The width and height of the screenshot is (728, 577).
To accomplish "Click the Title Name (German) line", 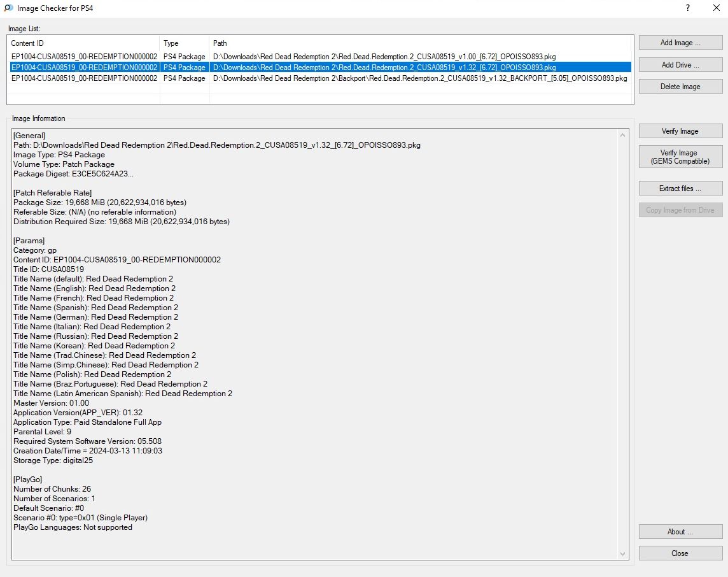I will (95, 317).
